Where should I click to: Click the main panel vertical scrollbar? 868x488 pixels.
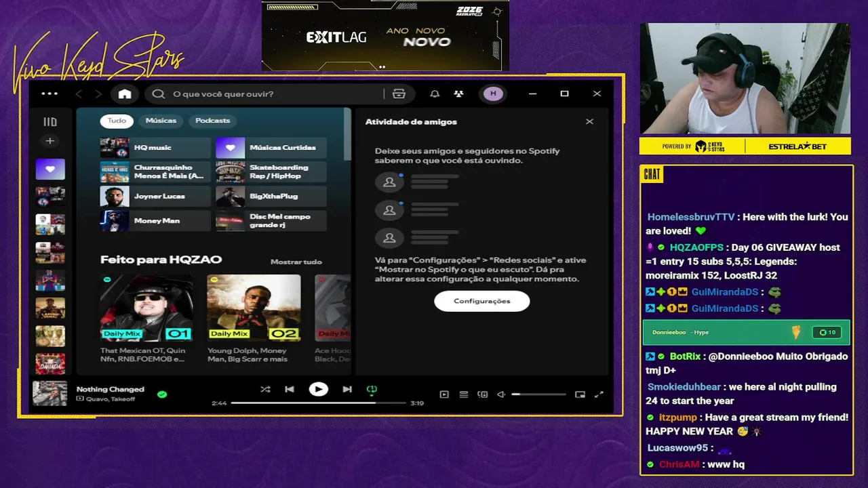[348, 134]
